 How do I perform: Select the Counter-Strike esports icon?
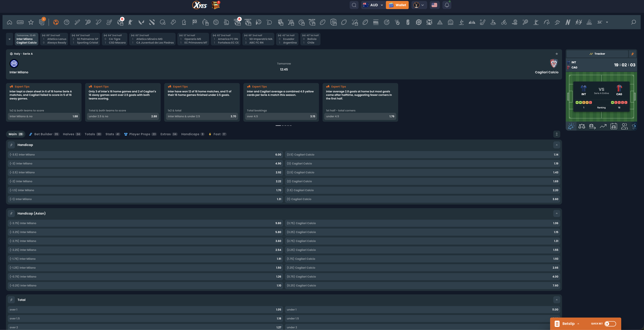coord(130,22)
